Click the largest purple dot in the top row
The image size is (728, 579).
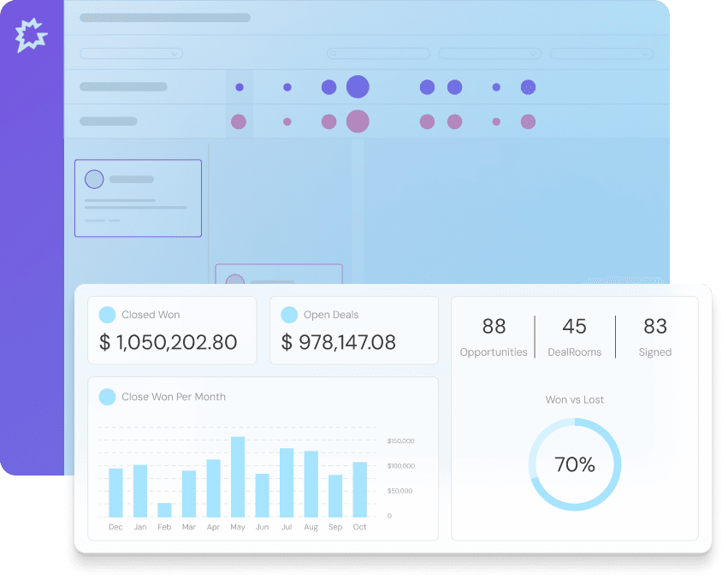pos(358,87)
